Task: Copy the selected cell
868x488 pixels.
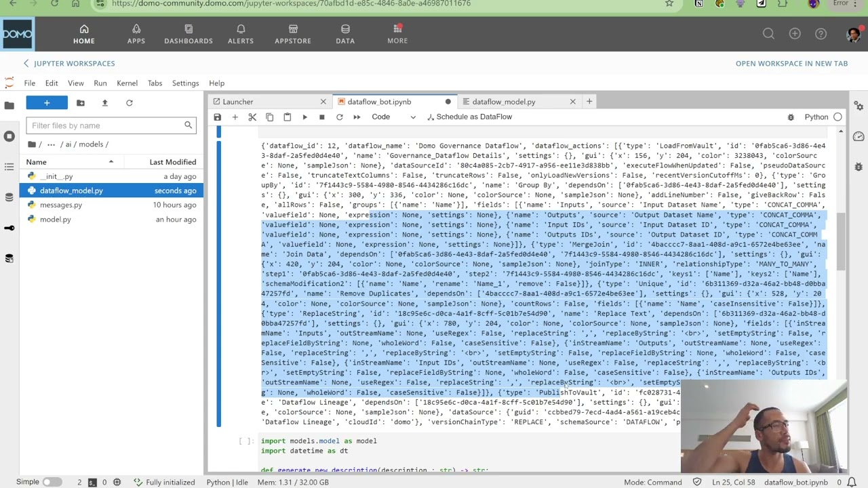Action: pos(269,117)
